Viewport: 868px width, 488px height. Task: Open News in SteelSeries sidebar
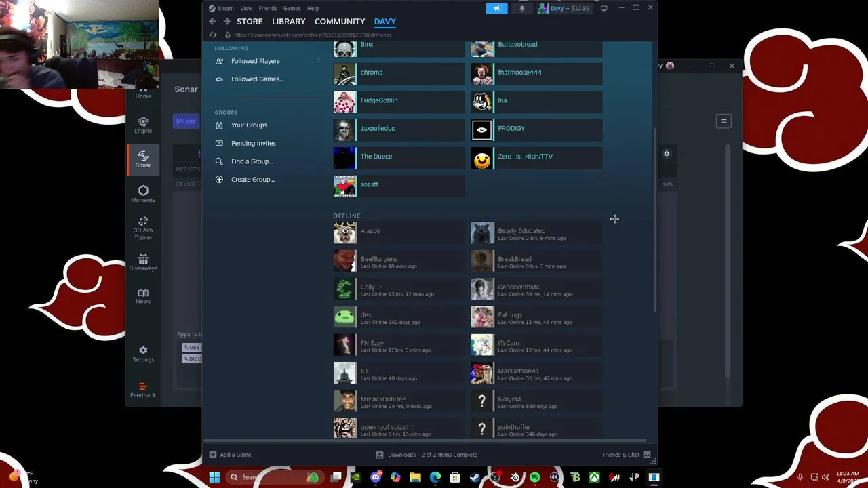(x=143, y=296)
